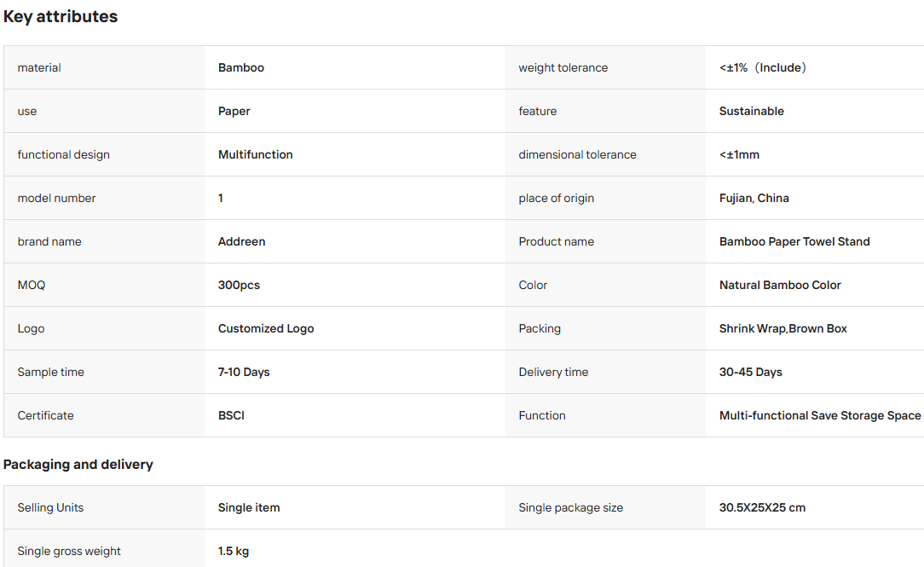Viewport: 924px width, 567px height.
Task: Select the 1.5 kg gross weight value
Action: pyautogui.click(x=234, y=551)
